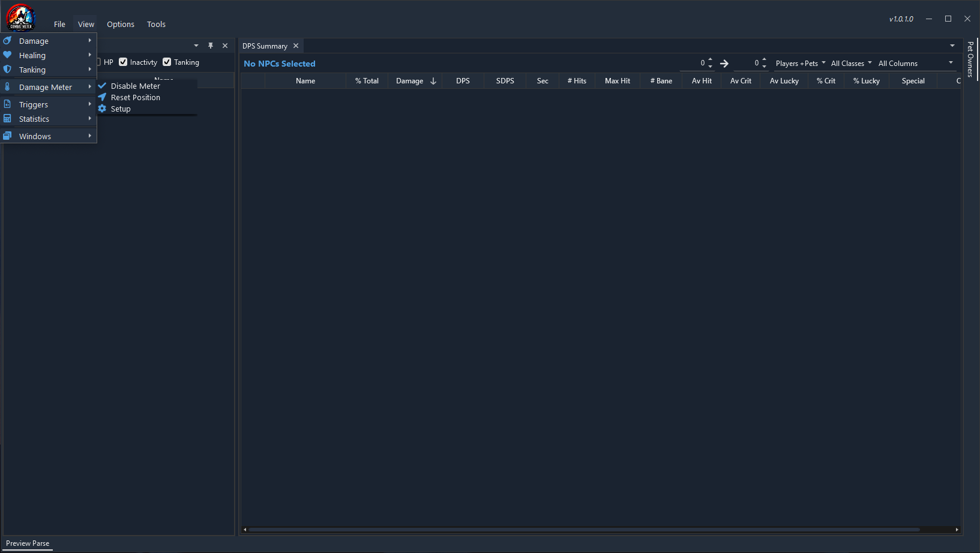Toggle the HP option label
The height and width of the screenshot is (553, 980).
(x=108, y=62)
